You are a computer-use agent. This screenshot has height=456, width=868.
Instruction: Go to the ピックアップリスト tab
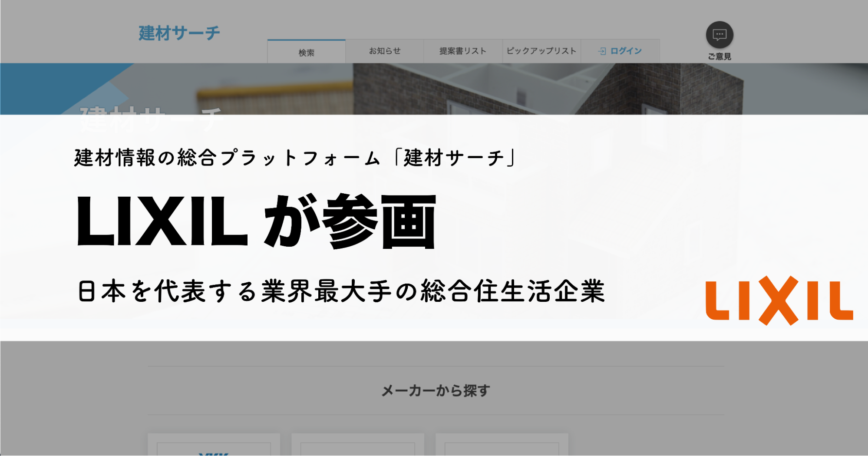[x=541, y=51]
